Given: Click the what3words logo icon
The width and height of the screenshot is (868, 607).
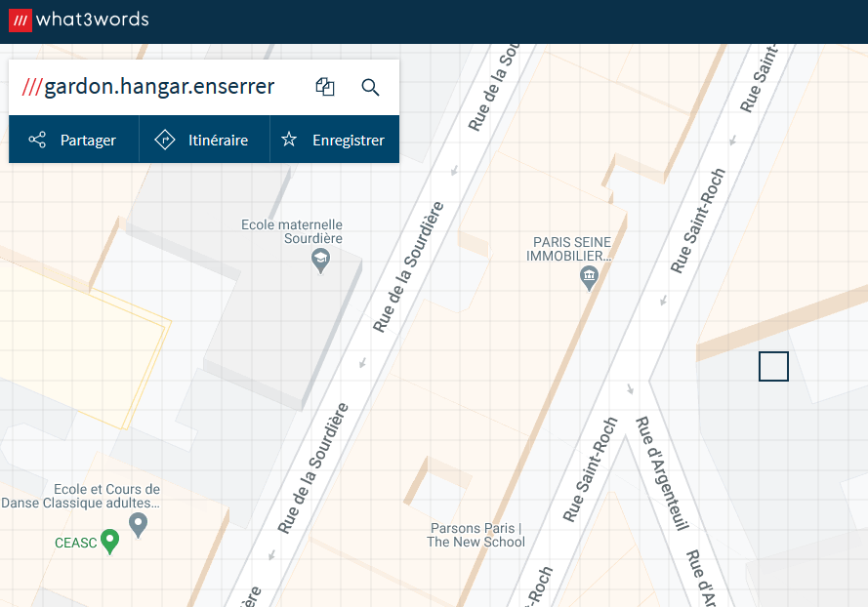Looking at the screenshot, I should (21, 20).
